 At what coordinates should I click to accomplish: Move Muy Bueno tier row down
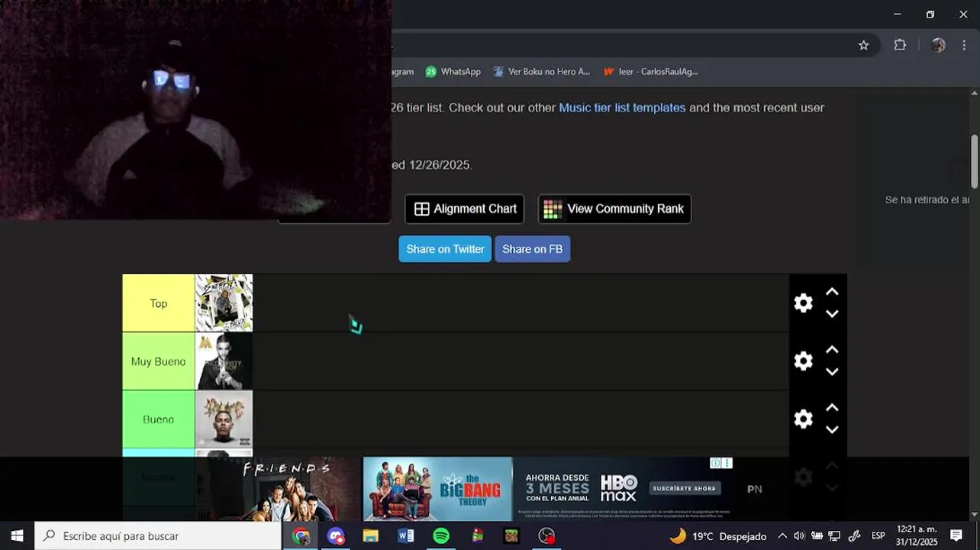(x=832, y=372)
